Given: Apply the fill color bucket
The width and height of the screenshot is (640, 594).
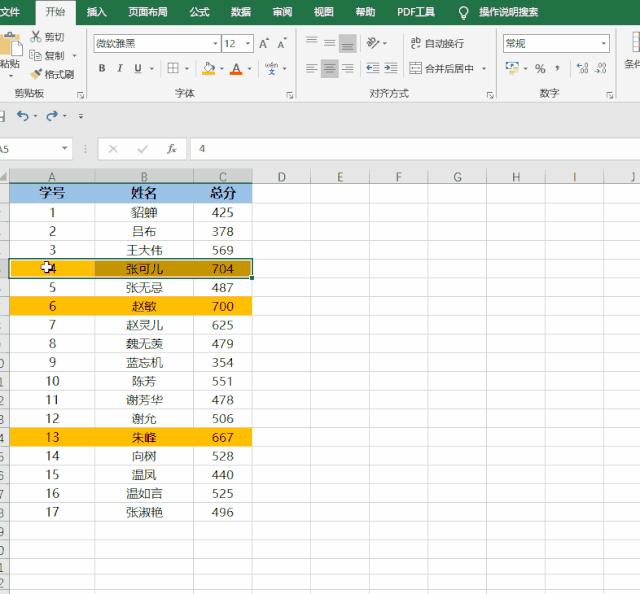Looking at the screenshot, I should point(208,68).
